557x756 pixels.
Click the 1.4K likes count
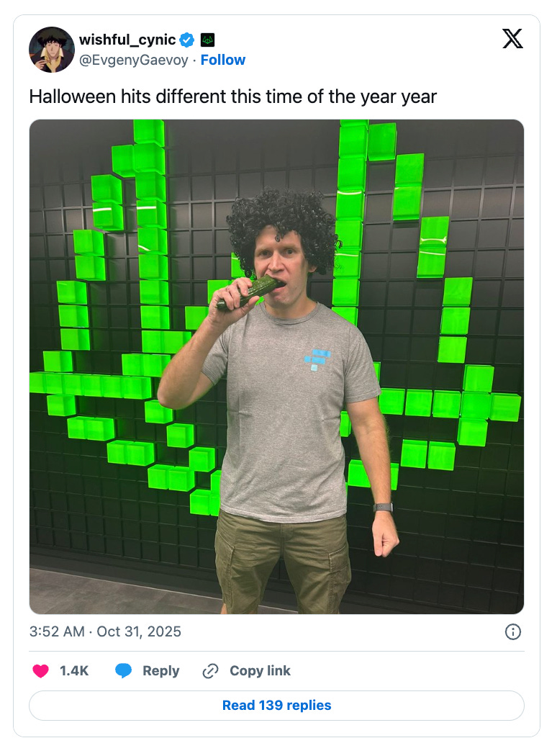pos(74,670)
